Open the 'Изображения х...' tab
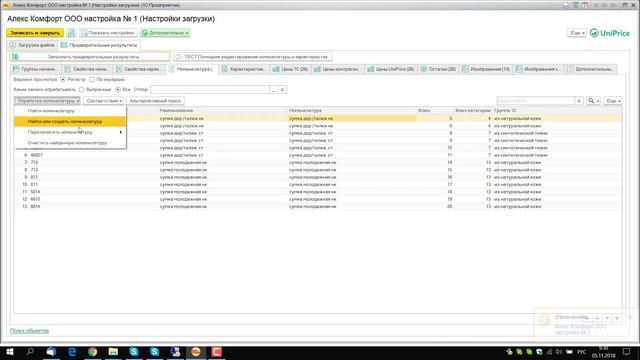 click(538, 69)
